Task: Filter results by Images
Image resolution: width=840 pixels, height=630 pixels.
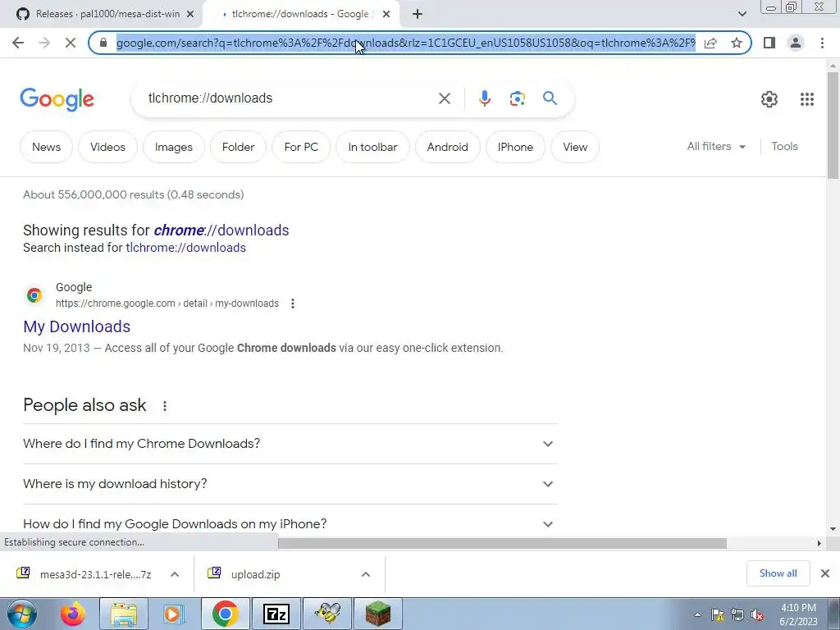Action: (x=174, y=147)
